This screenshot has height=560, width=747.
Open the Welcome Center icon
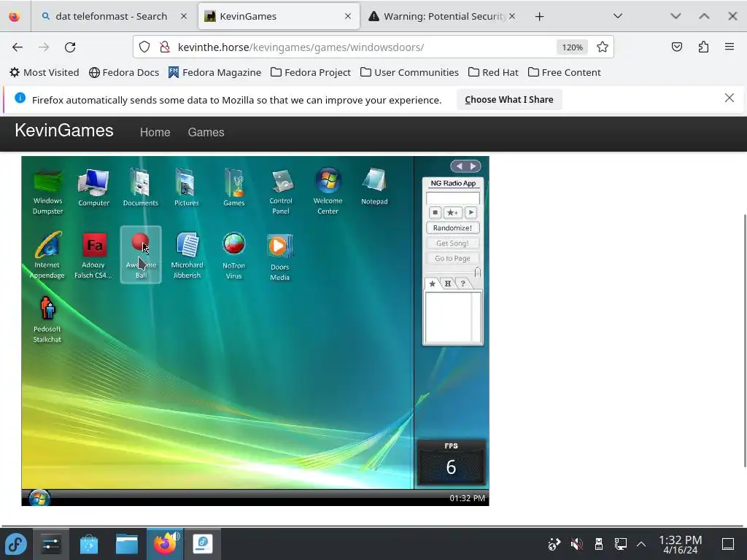pyautogui.click(x=328, y=192)
